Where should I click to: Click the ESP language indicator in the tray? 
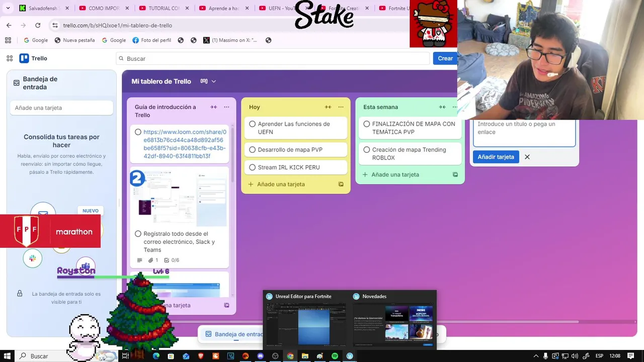(x=599, y=356)
